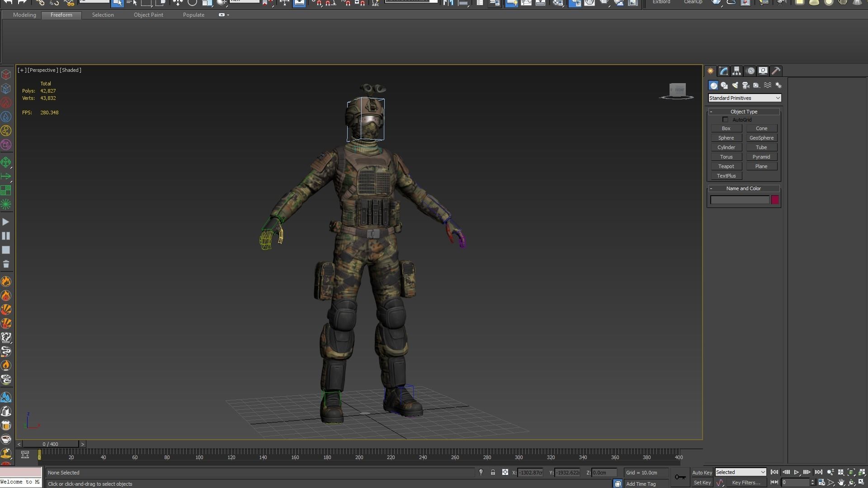Screen dimensions: 868x488
Task: Open the Hierarchy command panel tab
Action: (737, 71)
